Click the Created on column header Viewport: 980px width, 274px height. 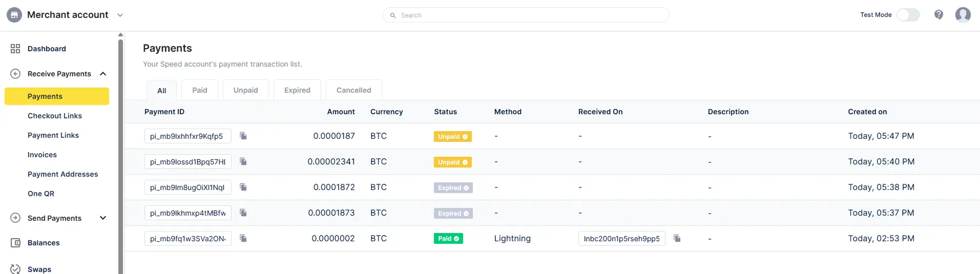pos(867,112)
